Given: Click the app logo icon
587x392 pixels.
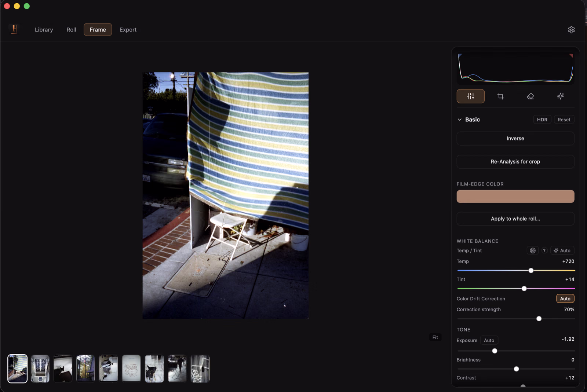Looking at the screenshot, I should (14, 29).
